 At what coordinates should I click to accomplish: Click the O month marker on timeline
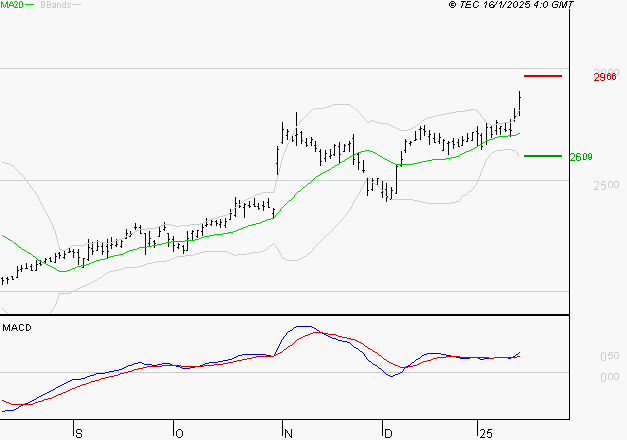[180, 434]
